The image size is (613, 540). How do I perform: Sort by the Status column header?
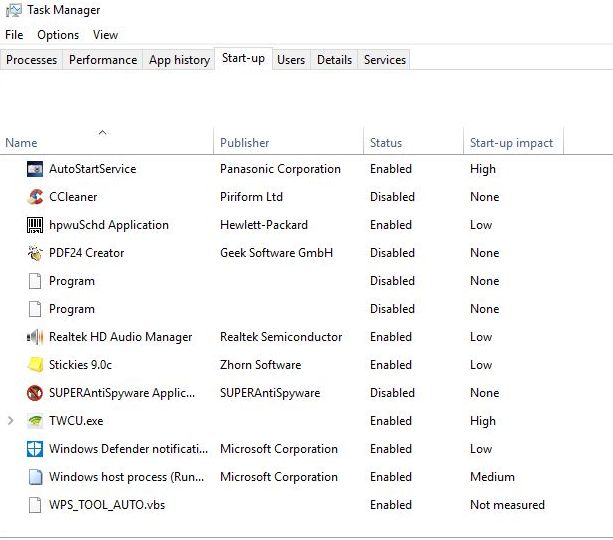coord(413,142)
